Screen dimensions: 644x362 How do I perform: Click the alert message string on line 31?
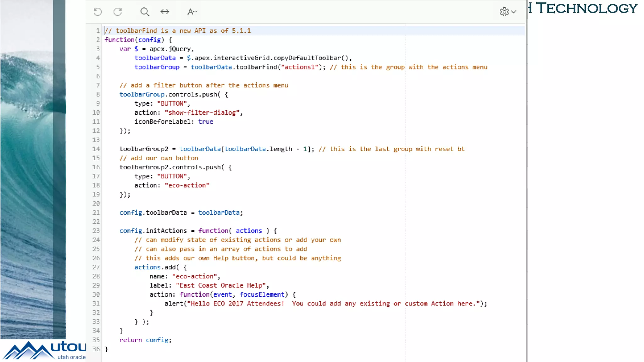[x=333, y=304]
